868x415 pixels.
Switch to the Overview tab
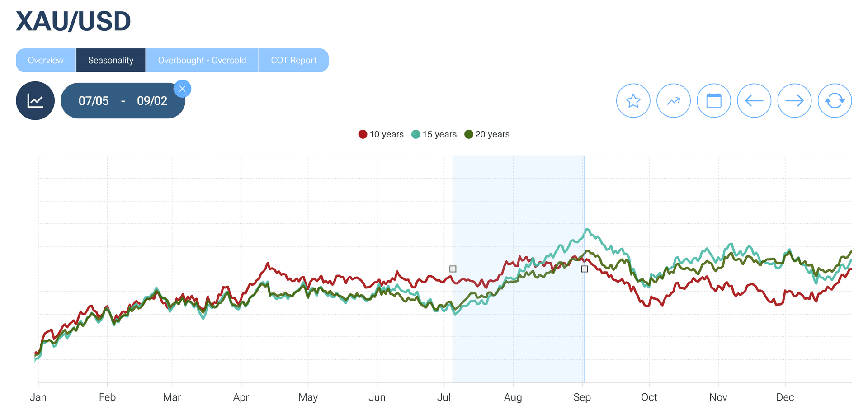click(45, 60)
